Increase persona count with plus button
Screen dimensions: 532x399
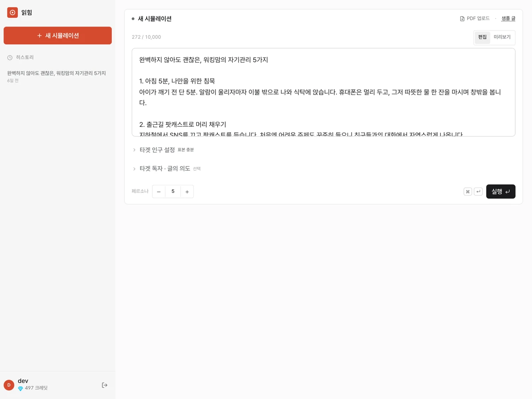[187, 192]
